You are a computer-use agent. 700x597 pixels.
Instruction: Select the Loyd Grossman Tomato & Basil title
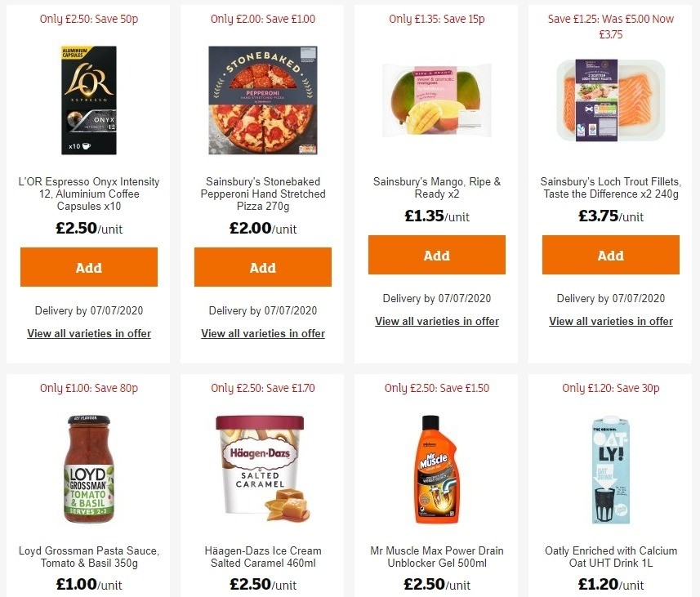pos(88,557)
